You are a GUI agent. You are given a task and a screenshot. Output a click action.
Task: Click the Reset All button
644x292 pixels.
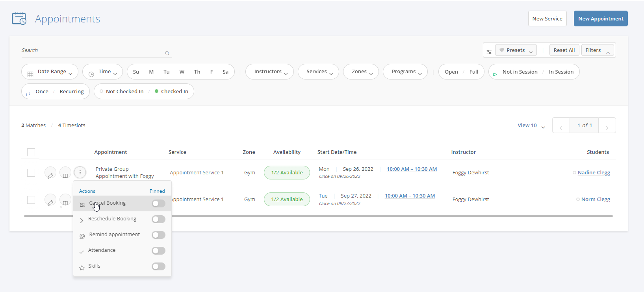[564, 50]
